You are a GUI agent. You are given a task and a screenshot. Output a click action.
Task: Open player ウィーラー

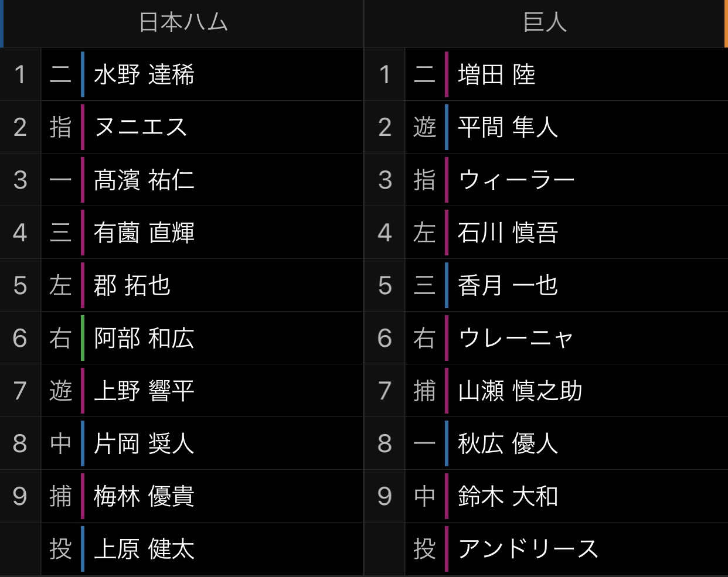(516, 180)
